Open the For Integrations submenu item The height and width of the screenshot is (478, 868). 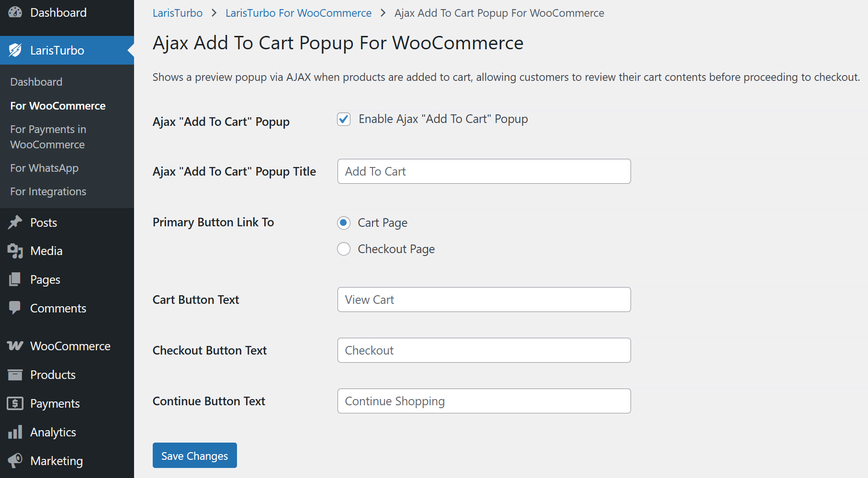[x=48, y=191]
